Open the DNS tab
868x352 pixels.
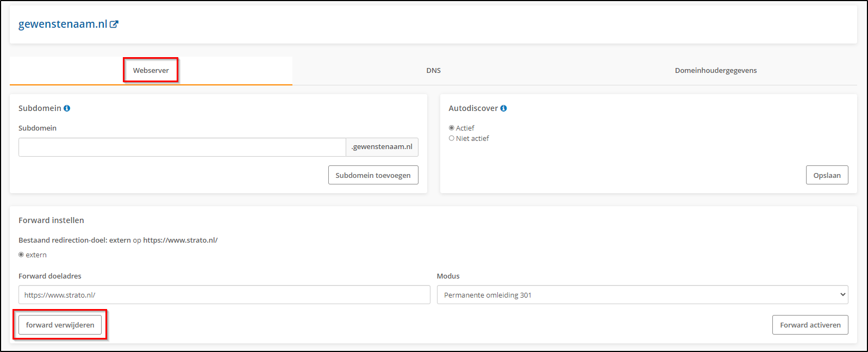(433, 70)
